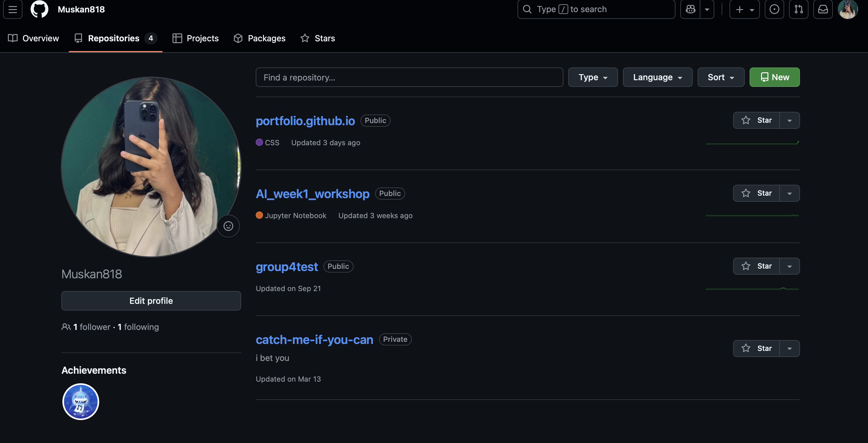Click the Edit profile button
This screenshot has width=868, height=443.
[x=151, y=301]
